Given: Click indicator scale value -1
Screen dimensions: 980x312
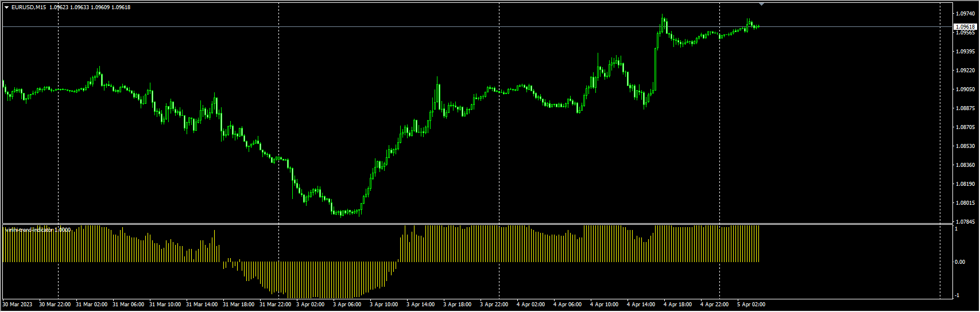Looking at the screenshot, I should click(957, 295).
